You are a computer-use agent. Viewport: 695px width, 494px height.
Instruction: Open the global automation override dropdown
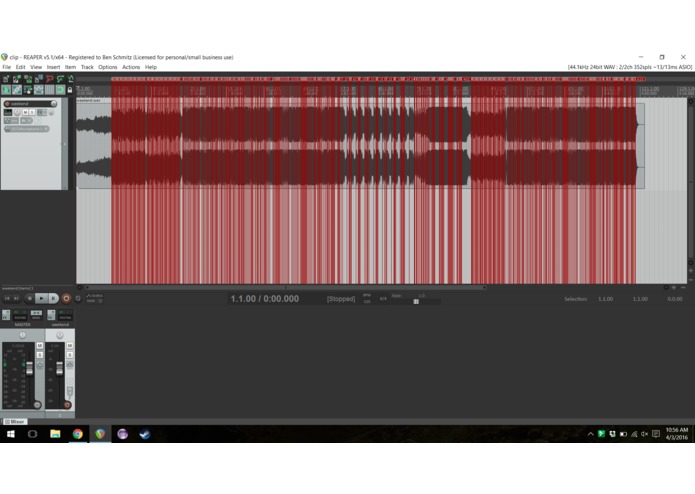click(94, 298)
